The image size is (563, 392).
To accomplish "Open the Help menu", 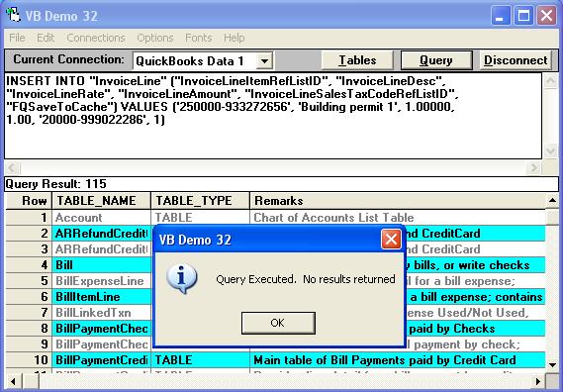I will point(235,38).
